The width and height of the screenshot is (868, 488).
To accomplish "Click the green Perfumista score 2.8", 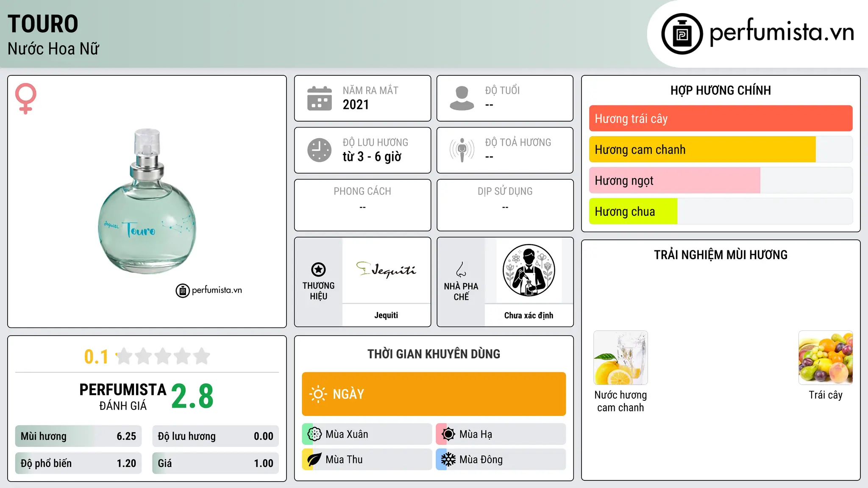I will click(192, 396).
